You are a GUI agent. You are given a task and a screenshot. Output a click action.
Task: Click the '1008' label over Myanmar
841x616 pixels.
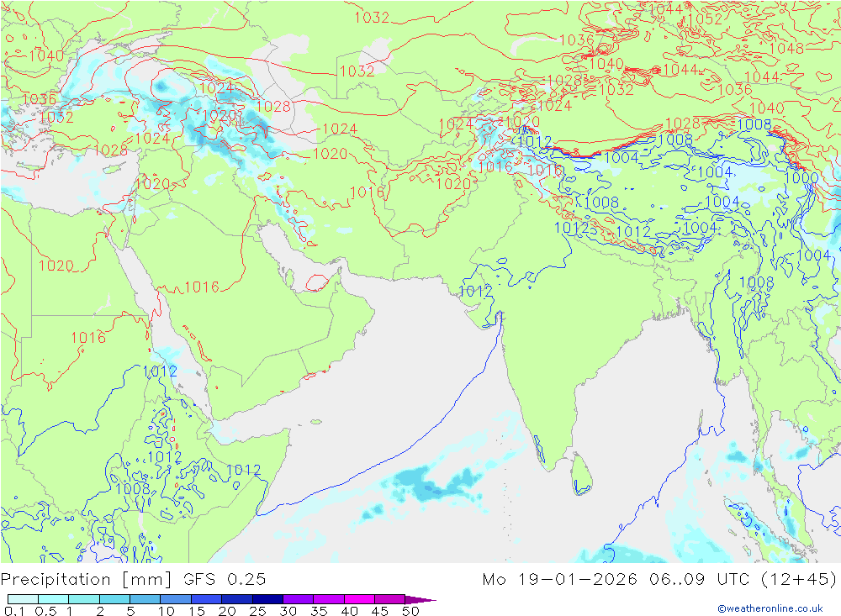[756, 282]
